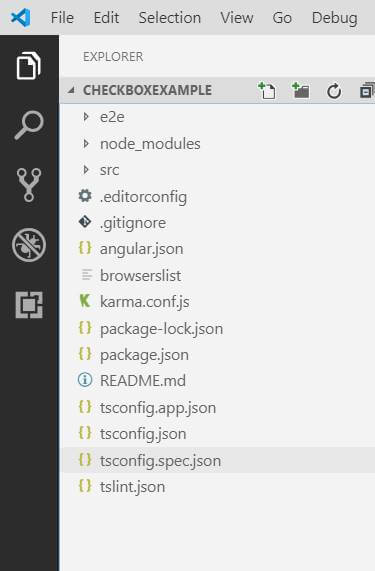Click the braces icon beside angular.json
Image resolution: width=375 pixels, height=571 pixels.
pos(85,248)
